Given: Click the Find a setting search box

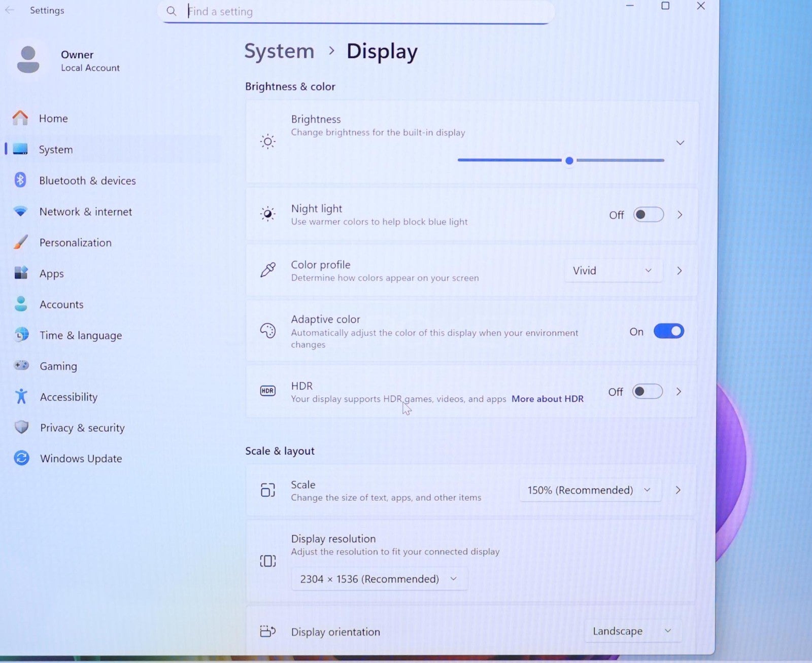Looking at the screenshot, I should pos(355,12).
